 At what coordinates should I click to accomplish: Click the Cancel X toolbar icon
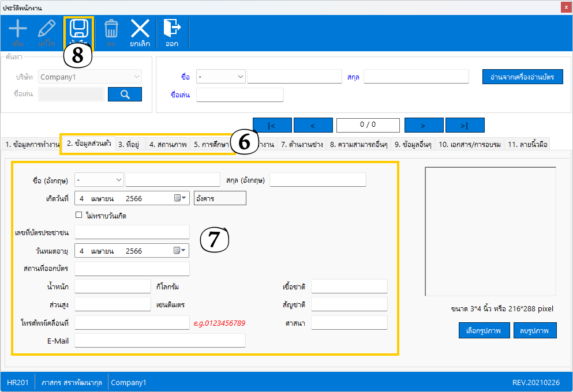click(140, 30)
